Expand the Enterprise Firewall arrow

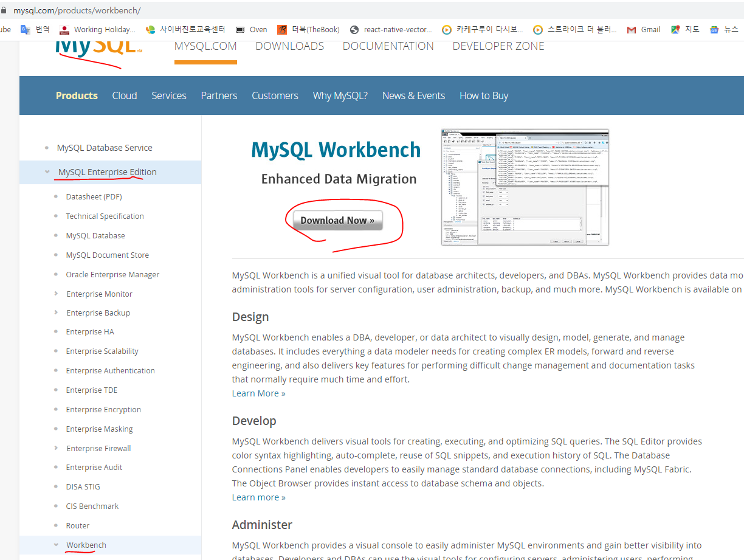[57, 448]
